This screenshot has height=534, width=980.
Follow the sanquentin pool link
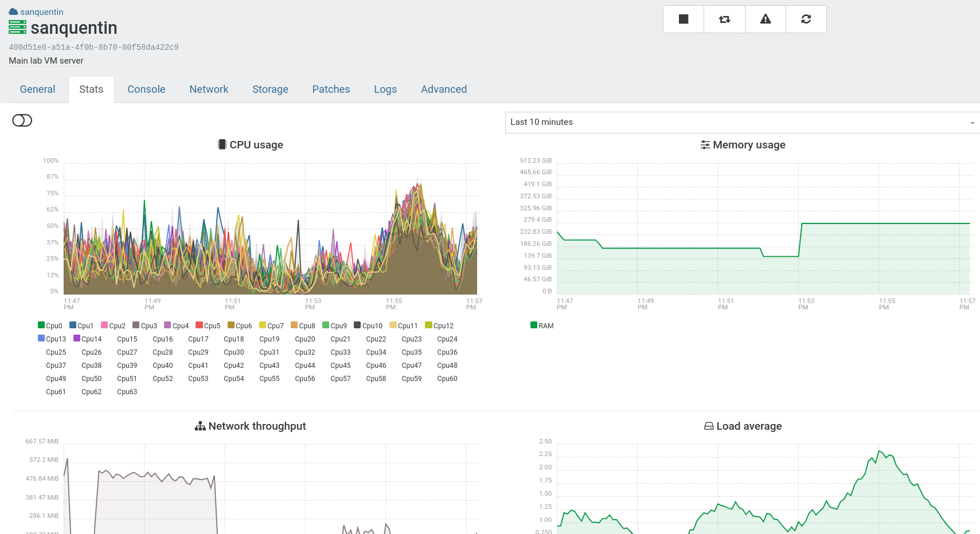click(42, 12)
